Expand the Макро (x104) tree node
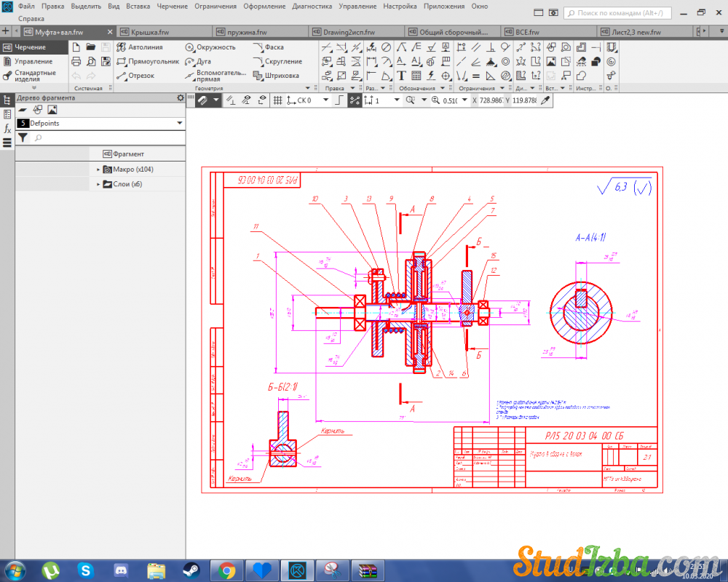The height and width of the screenshot is (582, 728). tap(98, 170)
